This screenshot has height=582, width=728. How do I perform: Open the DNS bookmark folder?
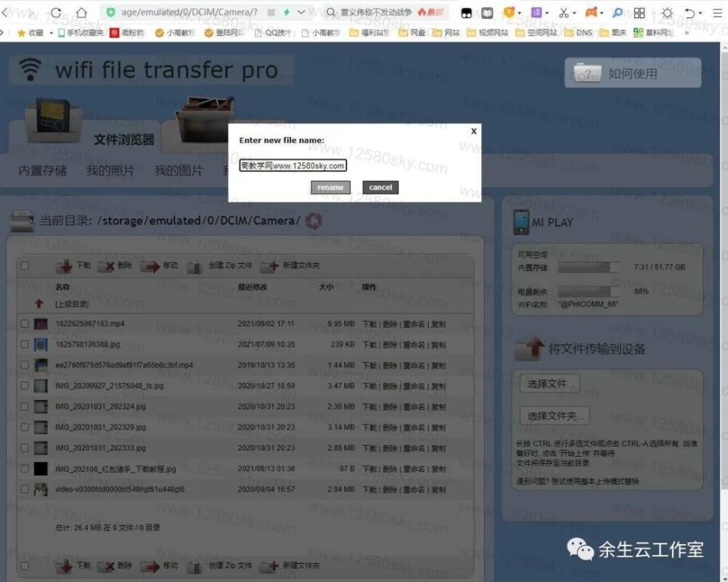(x=579, y=33)
